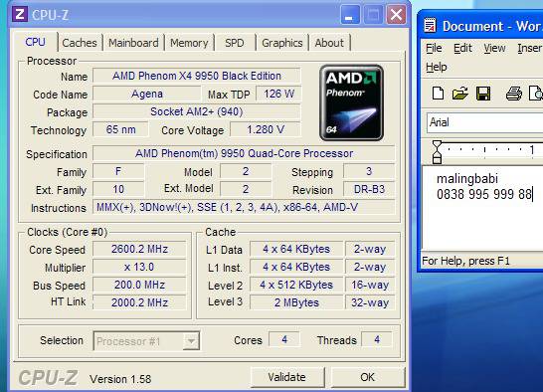Expand the Processor #1 selection dropdown
The height and width of the screenshot is (392, 543).
point(191,341)
